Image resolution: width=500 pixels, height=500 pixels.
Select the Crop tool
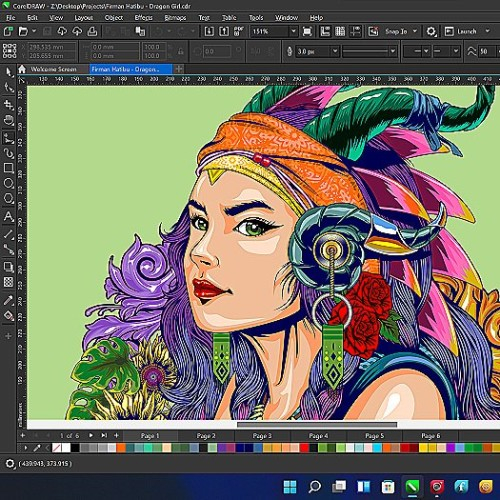point(9,105)
